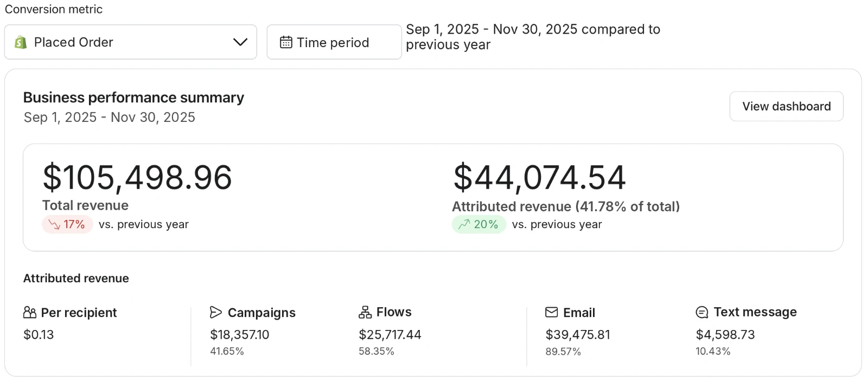Click the Campaigns label
The width and height of the screenshot is (868, 382).
[261, 313]
